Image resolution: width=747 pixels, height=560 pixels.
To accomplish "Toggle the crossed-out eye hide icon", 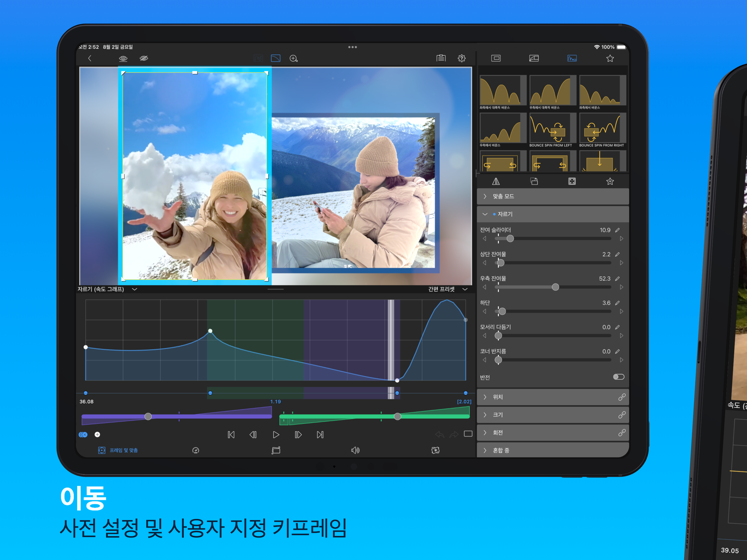I will tap(144, 59).
